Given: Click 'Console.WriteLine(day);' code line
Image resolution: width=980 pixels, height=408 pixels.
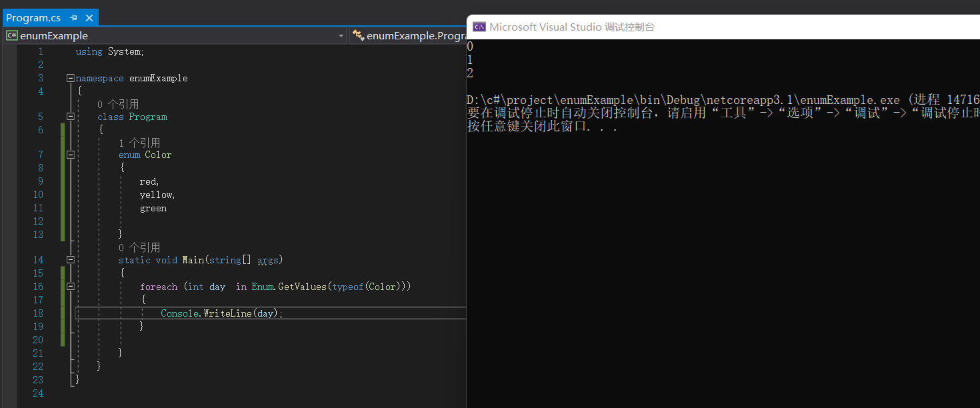Looking at the screenshot, I should [x=222, y=313].
